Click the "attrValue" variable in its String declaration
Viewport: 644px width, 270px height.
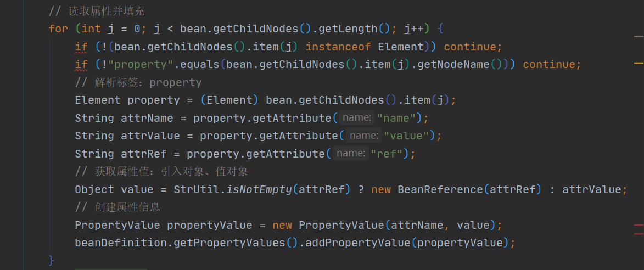(x=150, y=136)
